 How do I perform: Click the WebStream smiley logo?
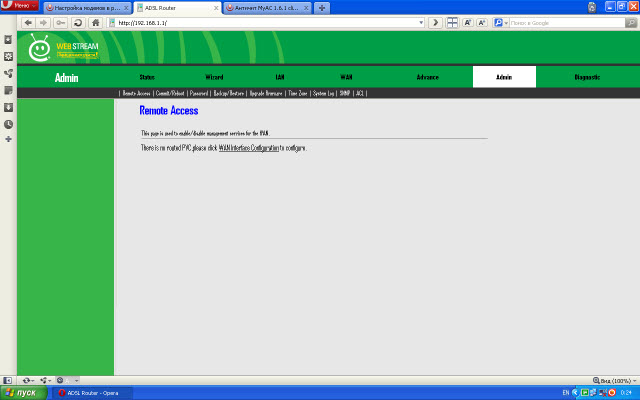click(40, 47)
